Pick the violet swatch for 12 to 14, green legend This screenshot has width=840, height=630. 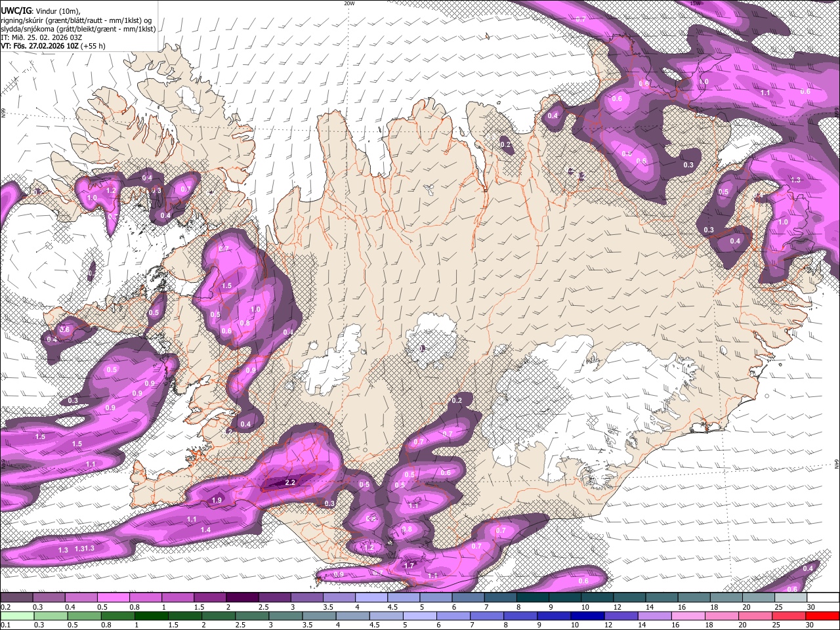[x=621, y=616]
